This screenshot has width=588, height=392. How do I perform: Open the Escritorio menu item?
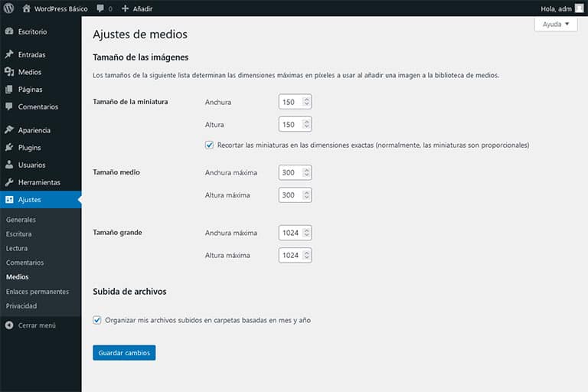pos(41,32)
